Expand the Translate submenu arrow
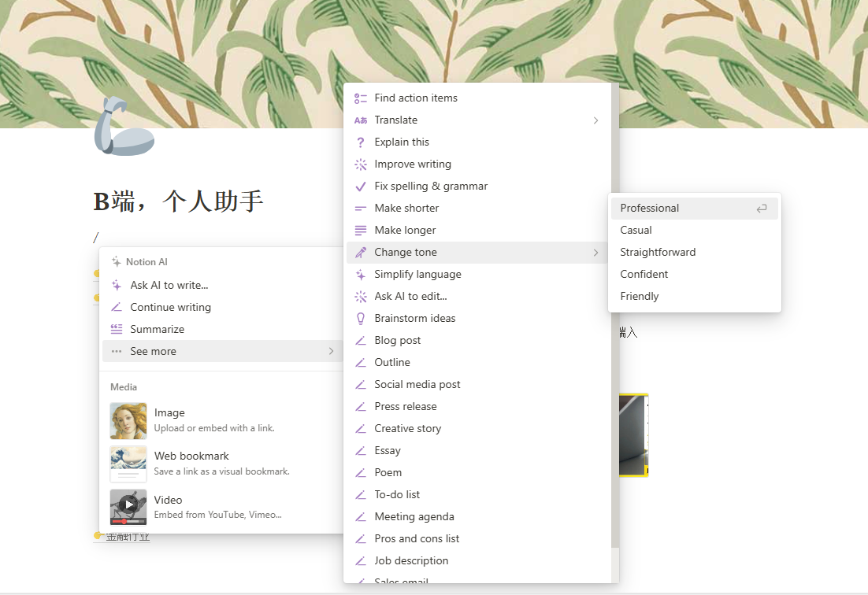This screenshot has width=868, height=595. click(595, 120)
